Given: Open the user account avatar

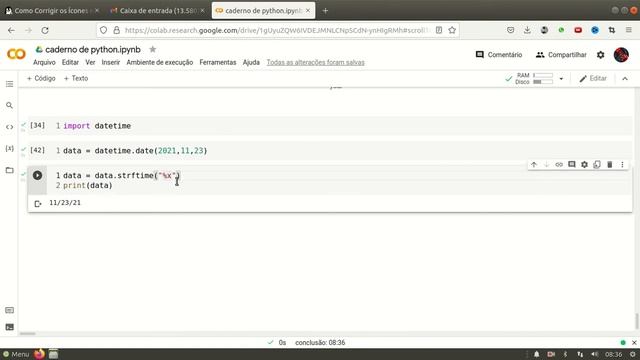Looking at the screenshot, I should [x=621, y=55].
